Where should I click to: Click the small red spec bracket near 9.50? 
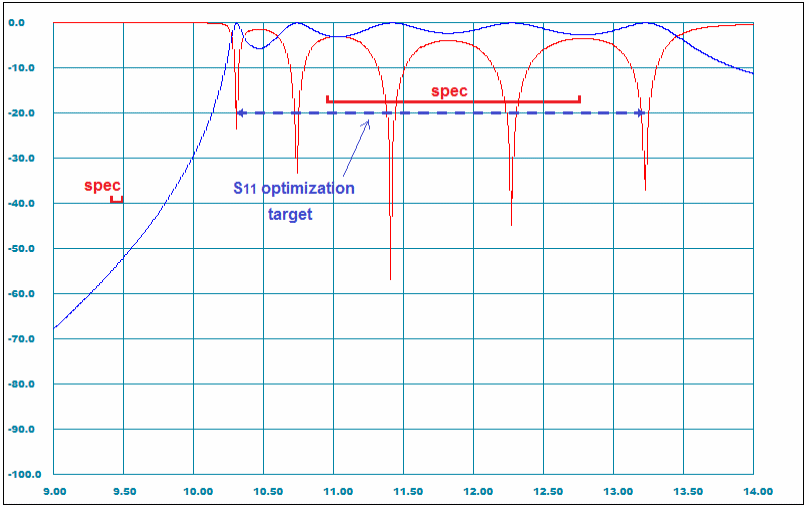(x=116, y=201)
